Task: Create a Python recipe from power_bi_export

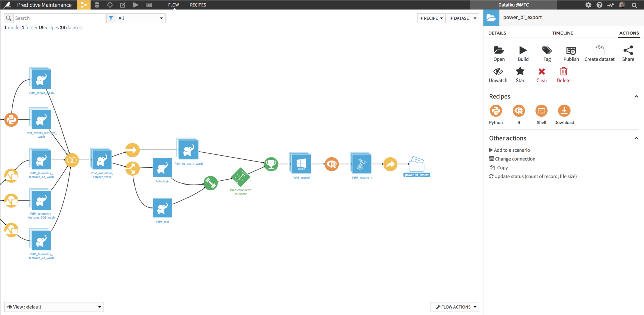Action: pos(496,111)
